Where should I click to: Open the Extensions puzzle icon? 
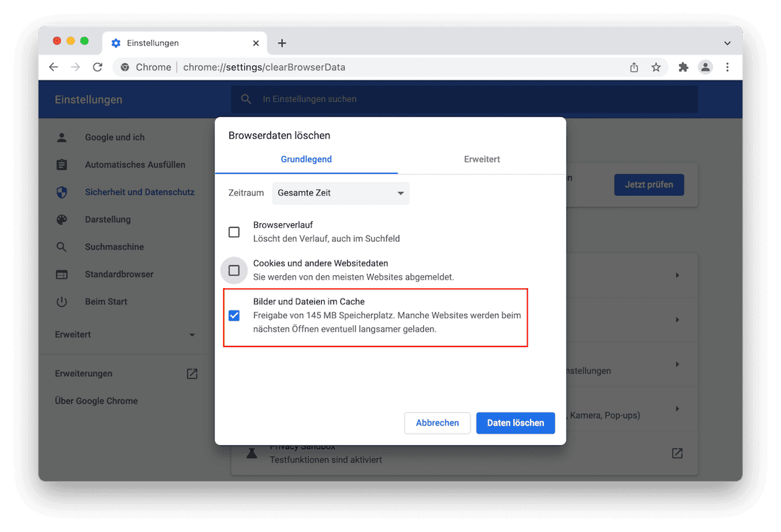click(x=683, y=67)
